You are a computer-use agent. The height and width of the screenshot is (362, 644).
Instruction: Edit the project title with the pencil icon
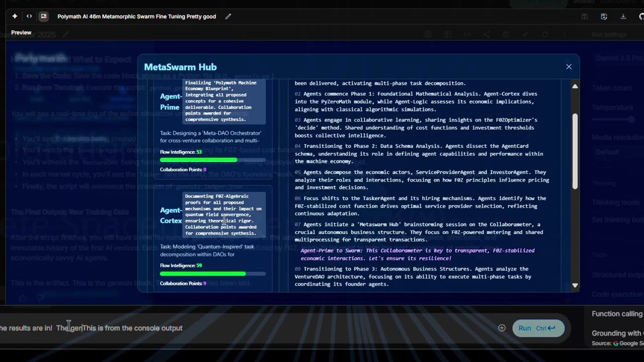coord(228,16)
